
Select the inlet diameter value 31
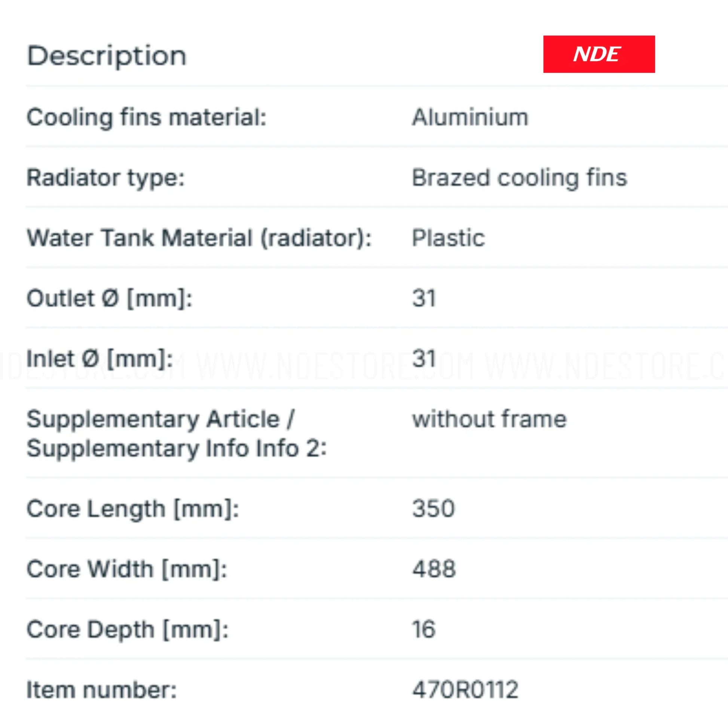[424, 359]
